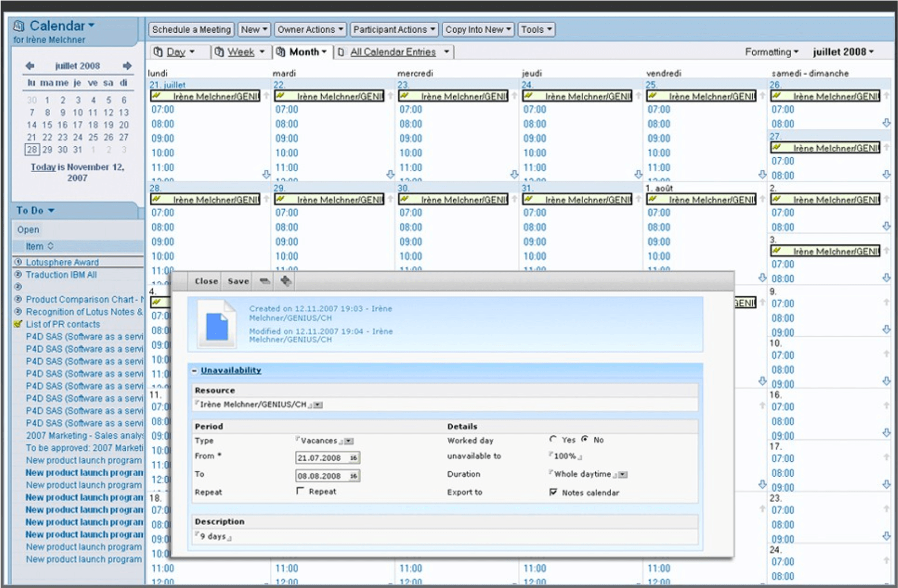Open the Whole daytime duration dropdown

pos(623,475)
